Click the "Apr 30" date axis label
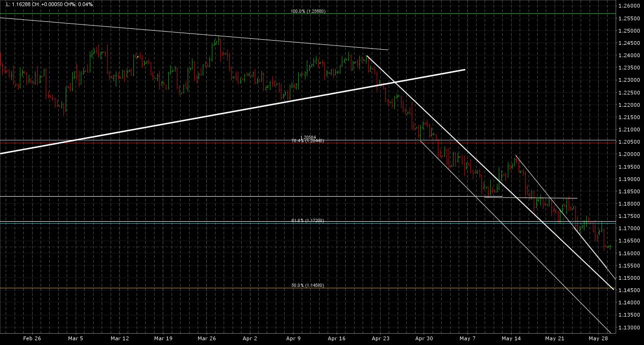Image resolution: width=644 pixels, height=345 pixels. tap(424, 338)
